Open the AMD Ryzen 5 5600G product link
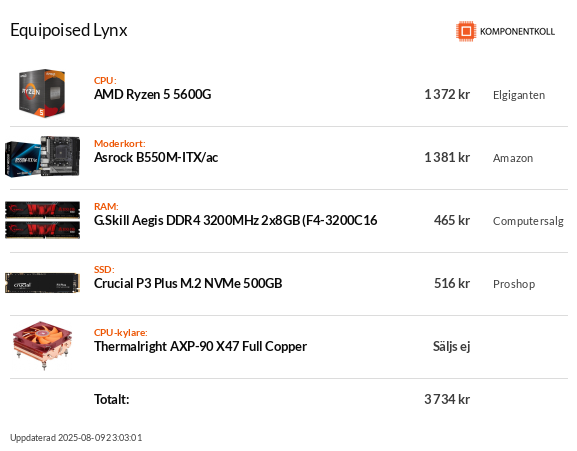Viewport: 577px width, 451px height. point(152,95)
